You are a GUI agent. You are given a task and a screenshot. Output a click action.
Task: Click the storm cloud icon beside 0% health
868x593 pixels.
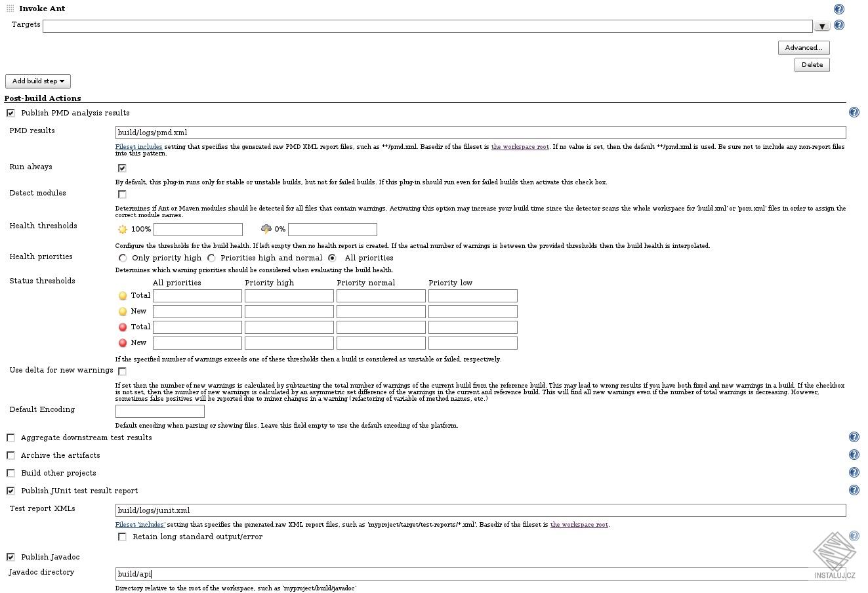pyautogui.click(x=266, y=230)
